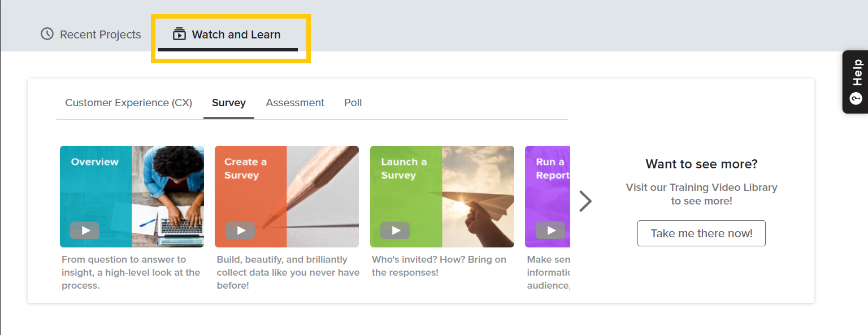Screen dimensions: 868x335
Task: Click the Take me there now! button
Action: click(701, 233)
